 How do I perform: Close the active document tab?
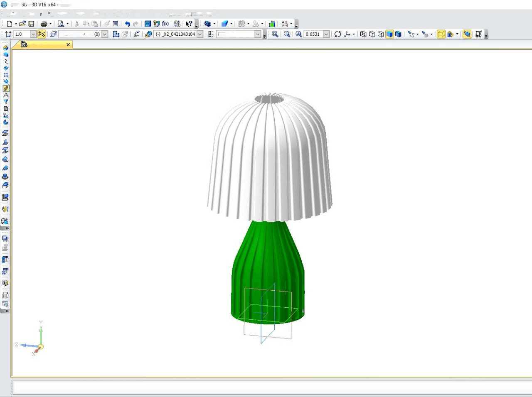[68, 44]
